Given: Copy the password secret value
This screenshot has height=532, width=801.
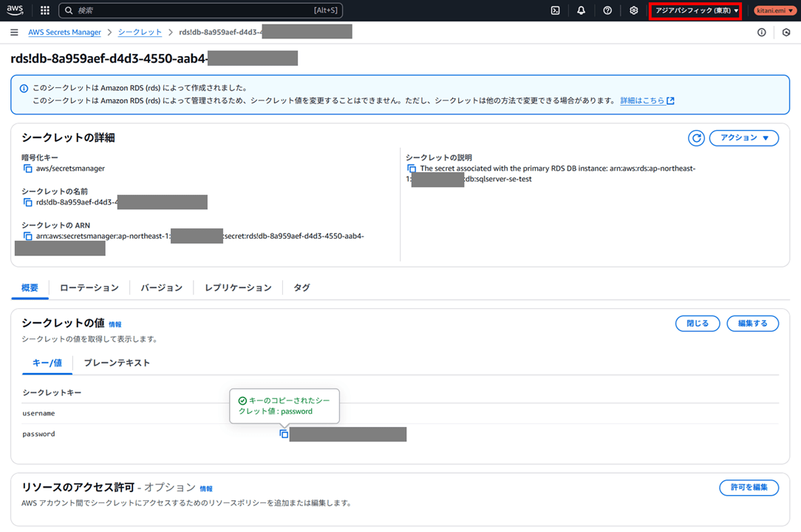Looking at the screenshot, I should [284, 434].
